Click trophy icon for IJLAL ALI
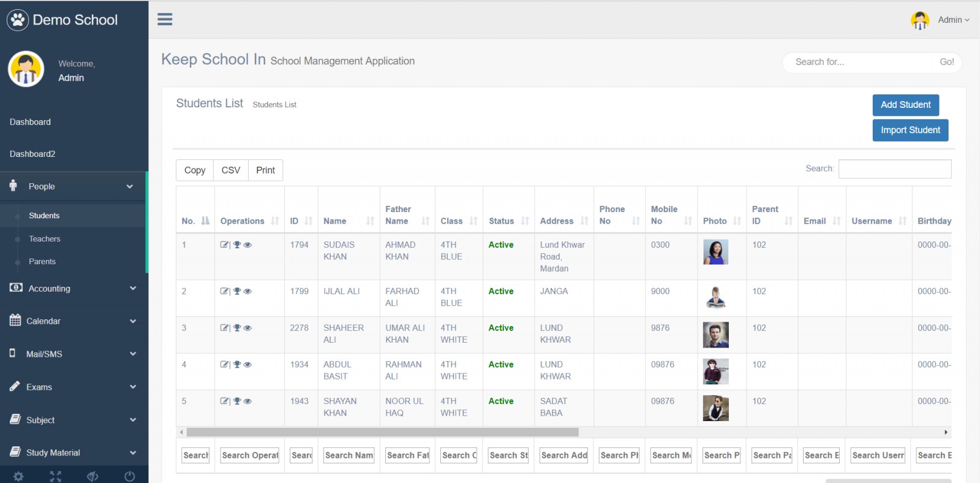 tap(237, 291)
